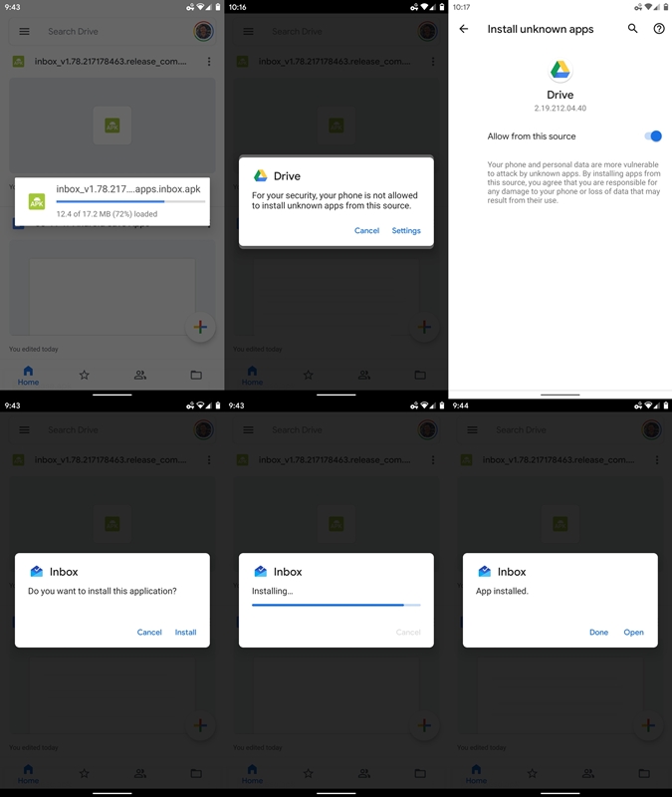Select Starred tab in 72% download screen
The image size is (672, 797).
(x=85, y=376)
